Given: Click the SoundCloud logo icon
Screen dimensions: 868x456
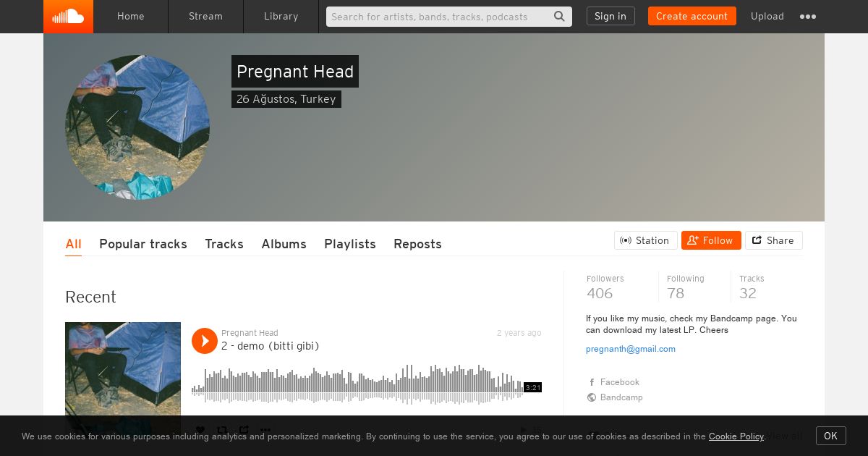Looking at the screenshot, I should point(68,16).
